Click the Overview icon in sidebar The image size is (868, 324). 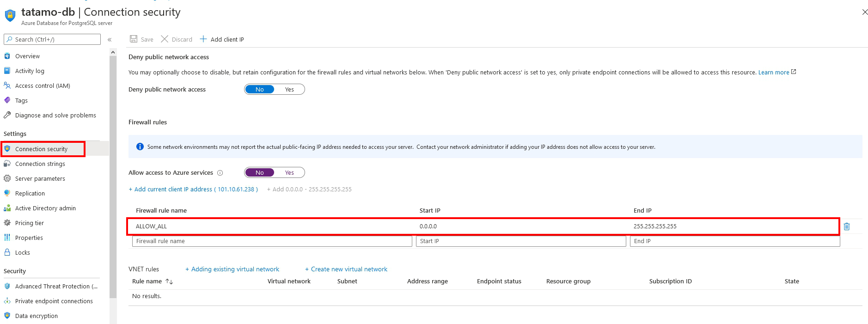(7, 56)
